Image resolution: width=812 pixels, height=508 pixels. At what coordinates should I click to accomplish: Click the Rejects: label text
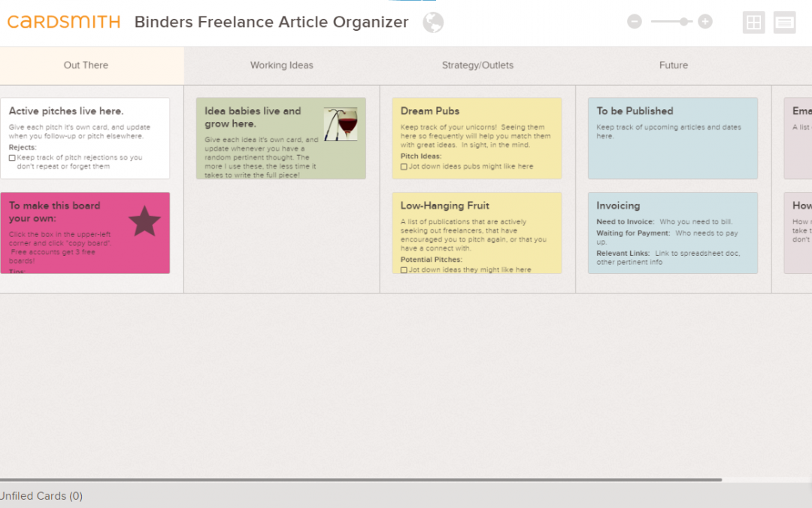tap(23, 148)
